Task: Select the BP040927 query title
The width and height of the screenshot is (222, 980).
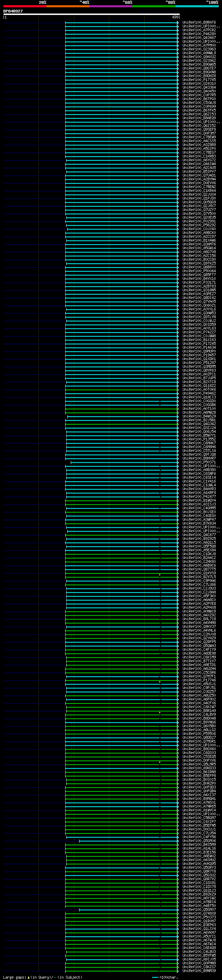Action: (13, 11)
